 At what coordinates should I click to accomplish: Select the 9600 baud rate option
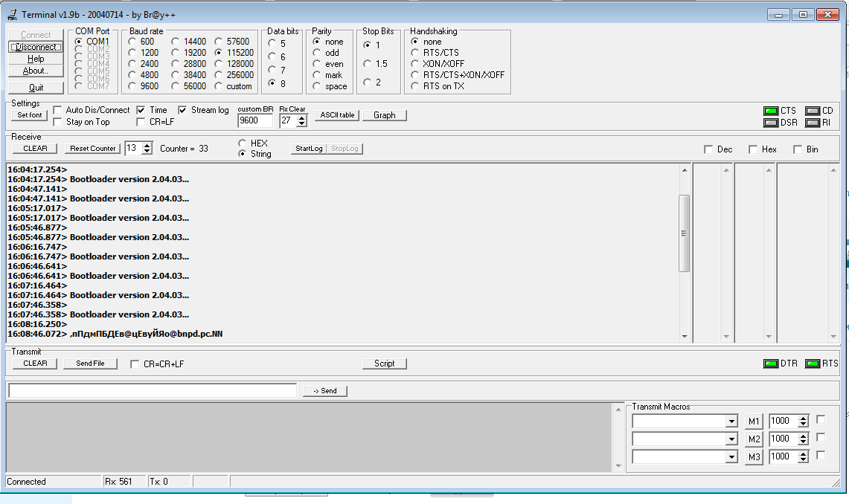coord(131,86)
